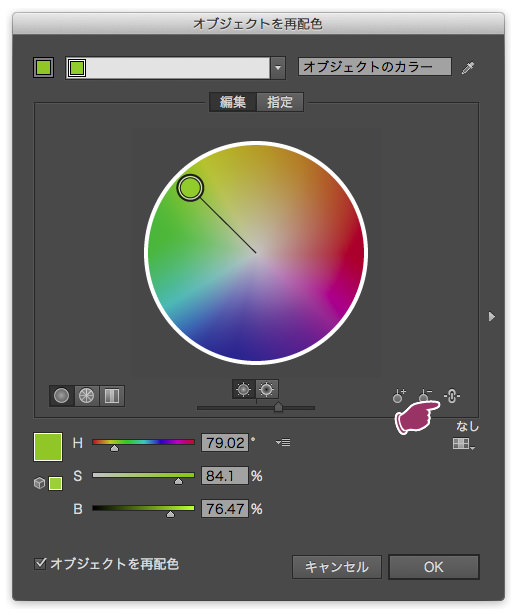Click the キャンセル button
This screenshot has width=517, height=613.
(x=337, y=567)
